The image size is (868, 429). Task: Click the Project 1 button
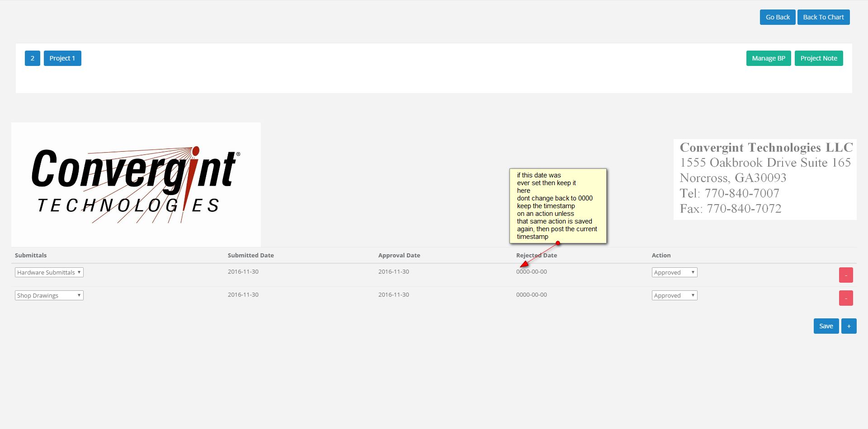62,58
